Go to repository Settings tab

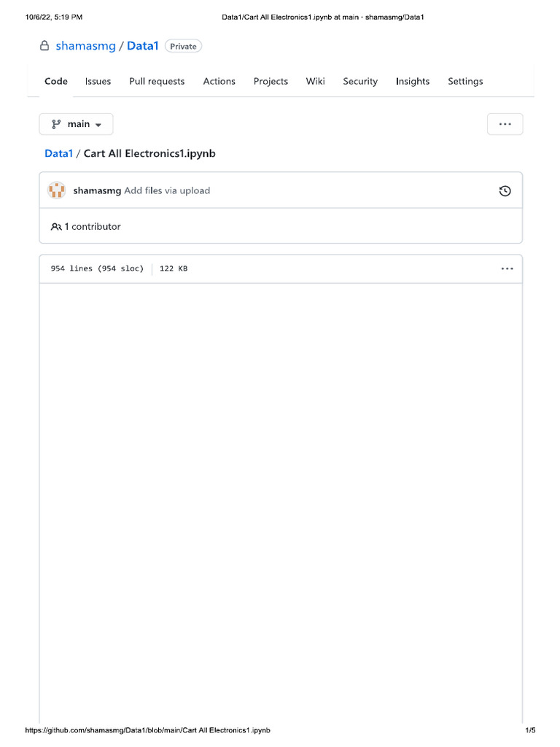point(465,82)
